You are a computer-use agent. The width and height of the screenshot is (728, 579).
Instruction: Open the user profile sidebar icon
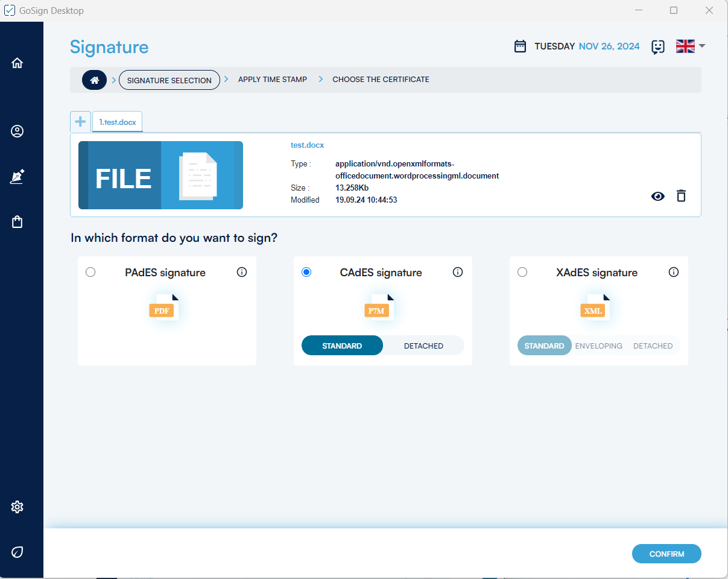[x=17, y=131]
